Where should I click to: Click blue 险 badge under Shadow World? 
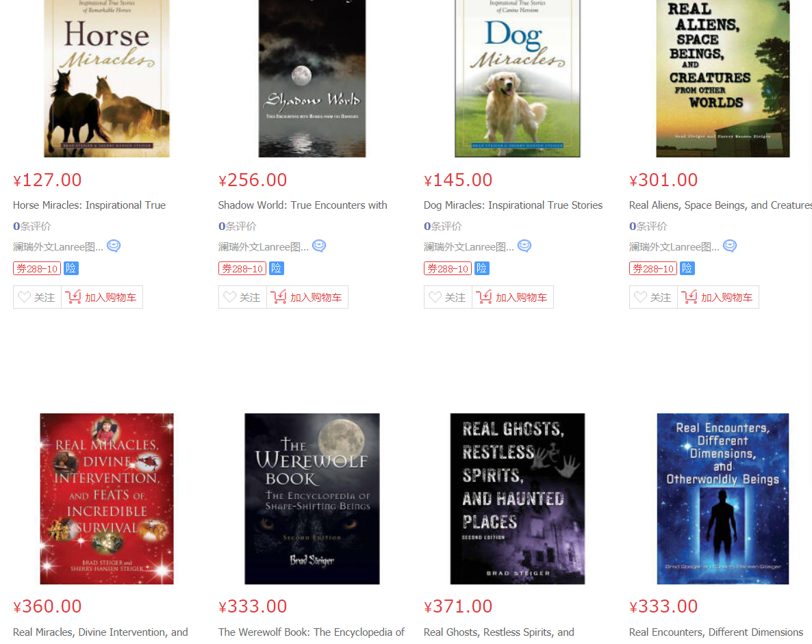click(x=277, y=268)
